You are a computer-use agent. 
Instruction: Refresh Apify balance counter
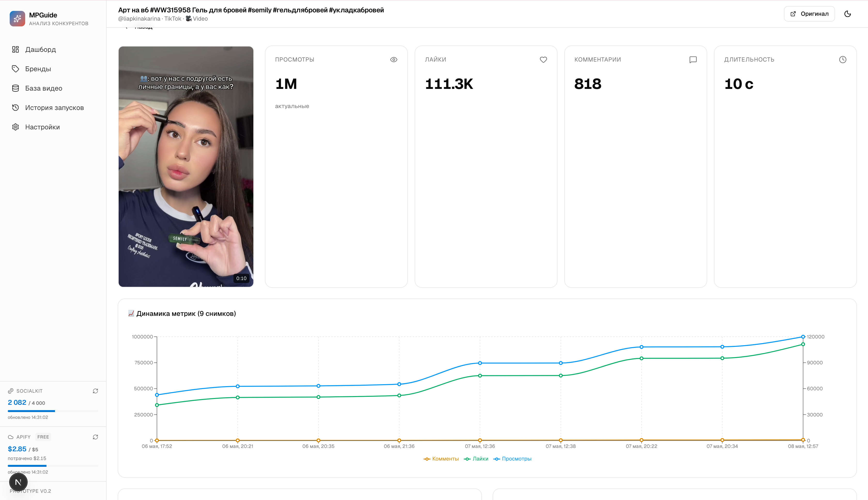pyautogui.click(x=95, y=437)
